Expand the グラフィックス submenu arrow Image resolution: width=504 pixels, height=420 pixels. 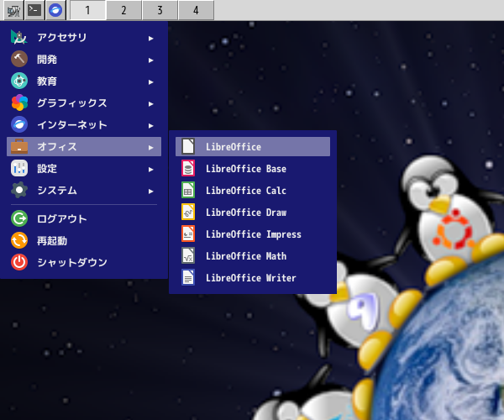(150, 104)
